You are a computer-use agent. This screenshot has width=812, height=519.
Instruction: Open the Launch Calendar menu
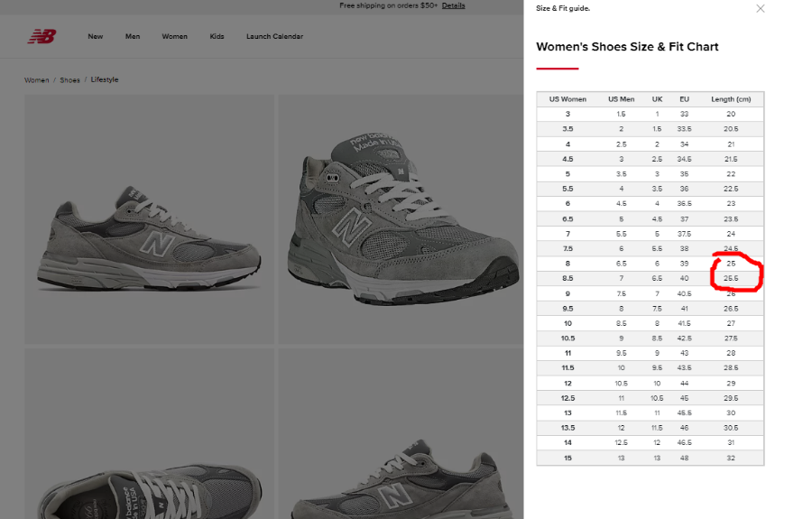pyautogui.click(x=274, y=36)
